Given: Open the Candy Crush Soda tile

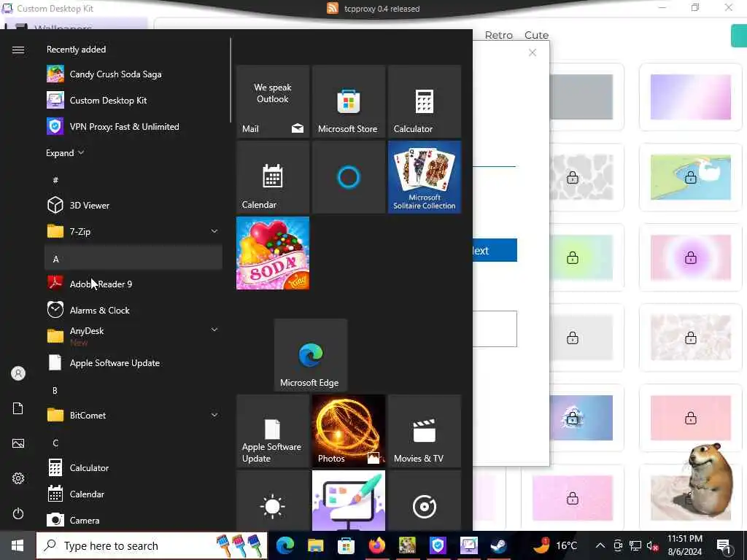Looking at the screenshot, I should [x=273, y=253].
